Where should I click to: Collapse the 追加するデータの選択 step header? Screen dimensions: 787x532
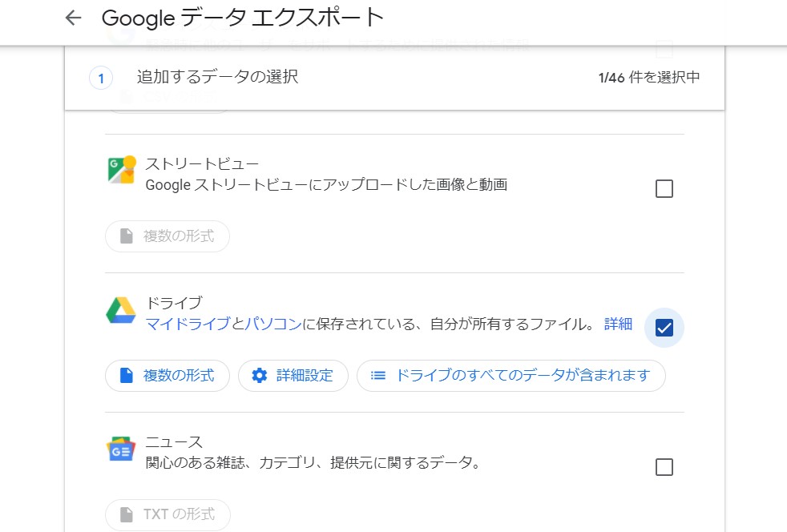(x=394, y=78)
